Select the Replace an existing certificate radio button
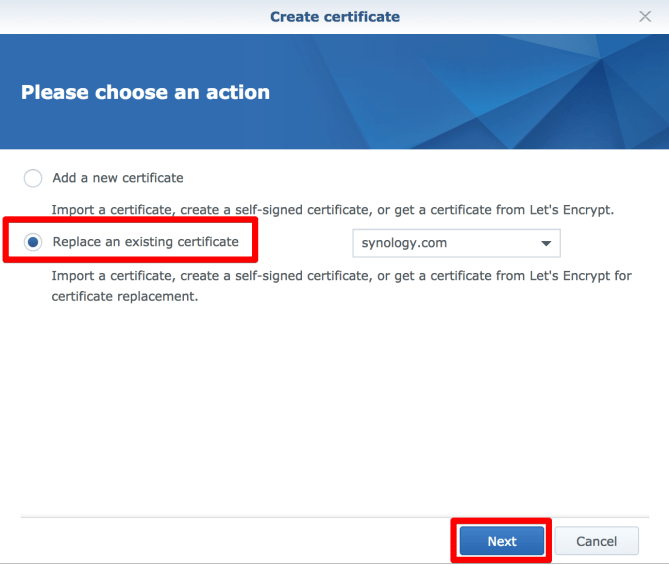The height and width of the screenshot is (565, 669). tap(33, 242)
